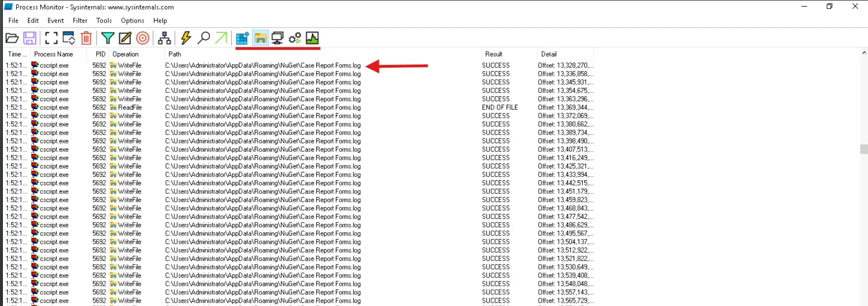Screen dimensions: 868x306
Task: Click Detail cell Offset 13,548,048
Action: 566,284
